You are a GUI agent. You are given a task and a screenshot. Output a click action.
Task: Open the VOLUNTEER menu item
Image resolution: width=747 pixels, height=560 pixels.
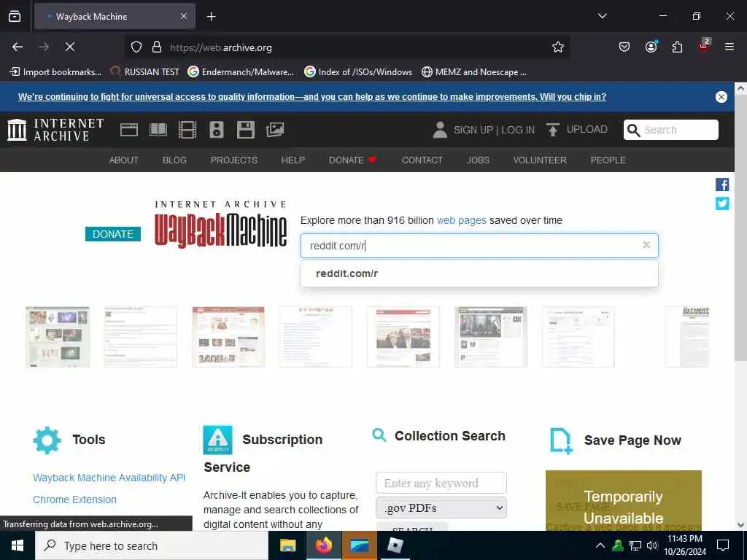click(540, 160)
